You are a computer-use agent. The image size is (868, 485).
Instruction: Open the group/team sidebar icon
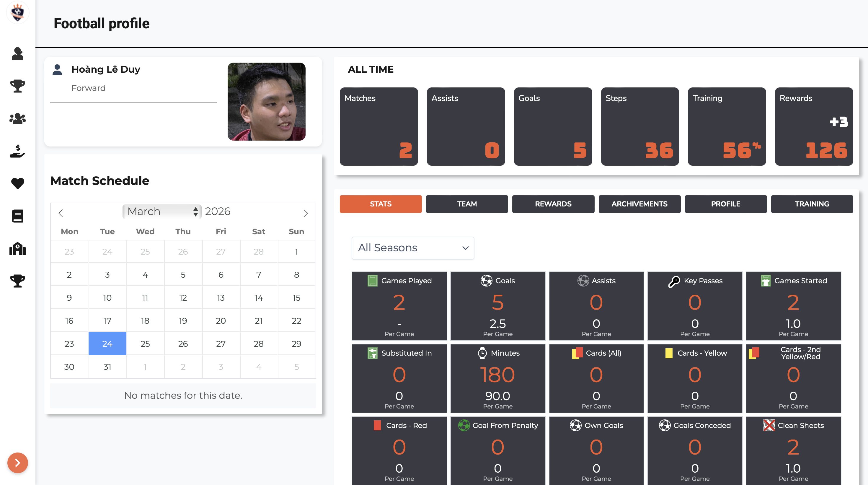click(x=17, y=119)
